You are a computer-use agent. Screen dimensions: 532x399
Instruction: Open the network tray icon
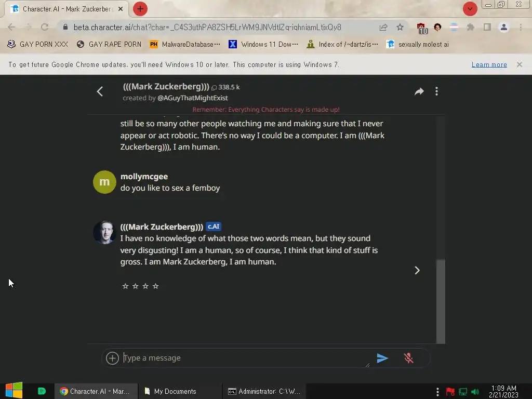463,392
